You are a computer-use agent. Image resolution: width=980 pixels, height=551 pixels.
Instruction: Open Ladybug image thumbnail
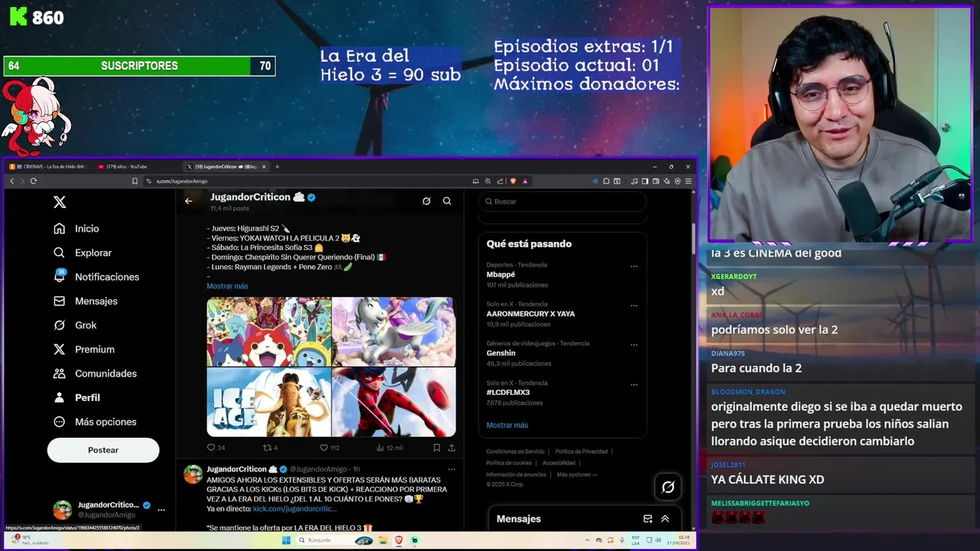coord(394,402)
